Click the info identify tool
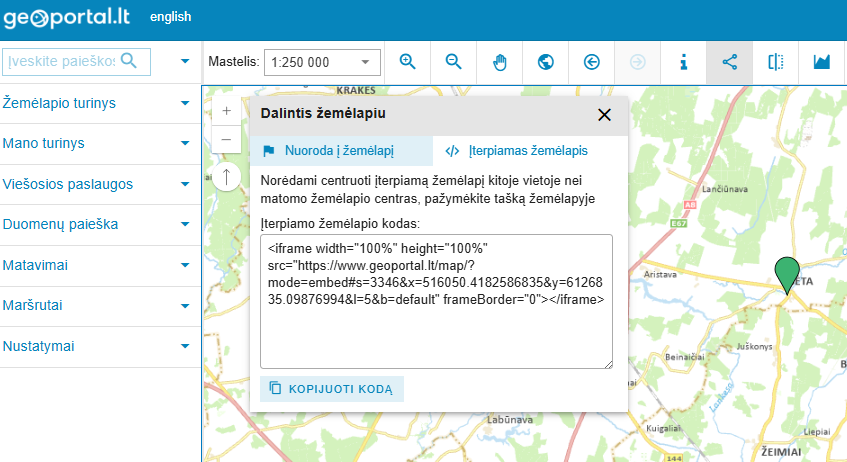This screenshot has height=462, width=847. coord(684,62)
